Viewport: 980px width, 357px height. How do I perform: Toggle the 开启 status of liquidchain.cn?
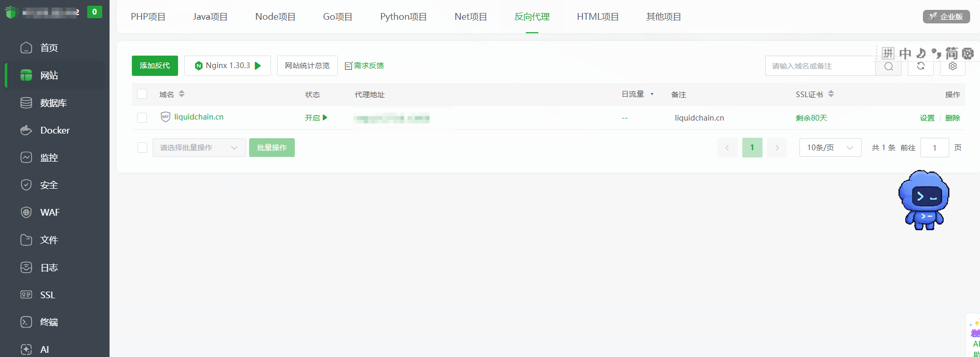coord(316,118)
